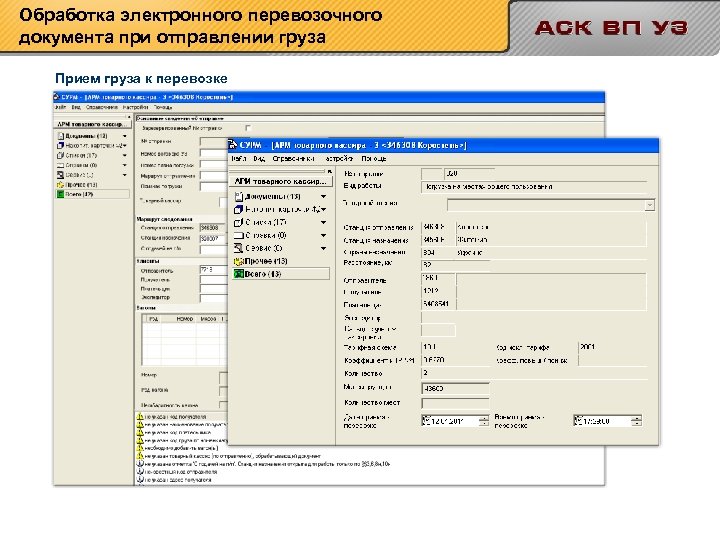The image size is (720, 540).
Task: Expand Документы arrow in back window sidebar
Action: (124, 136)
